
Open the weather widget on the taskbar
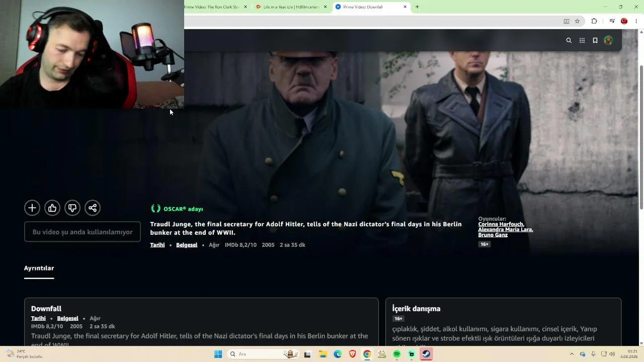tap(25, 354)
